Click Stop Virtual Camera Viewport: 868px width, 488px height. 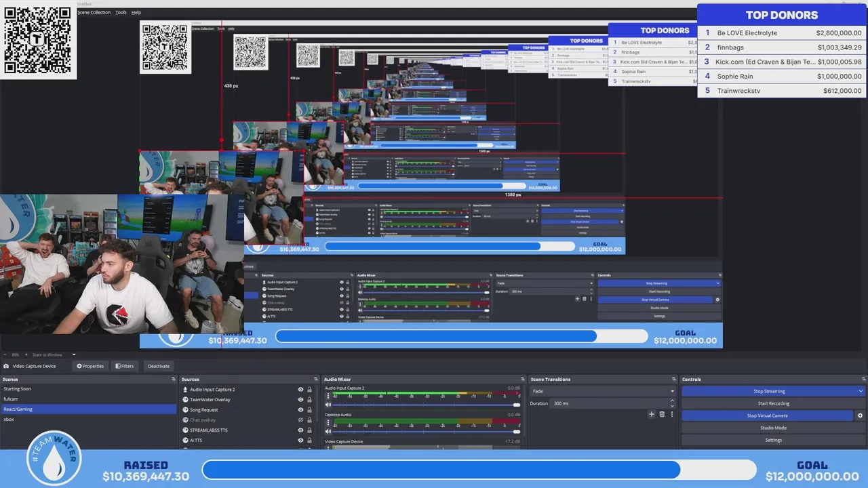(767, 415)
